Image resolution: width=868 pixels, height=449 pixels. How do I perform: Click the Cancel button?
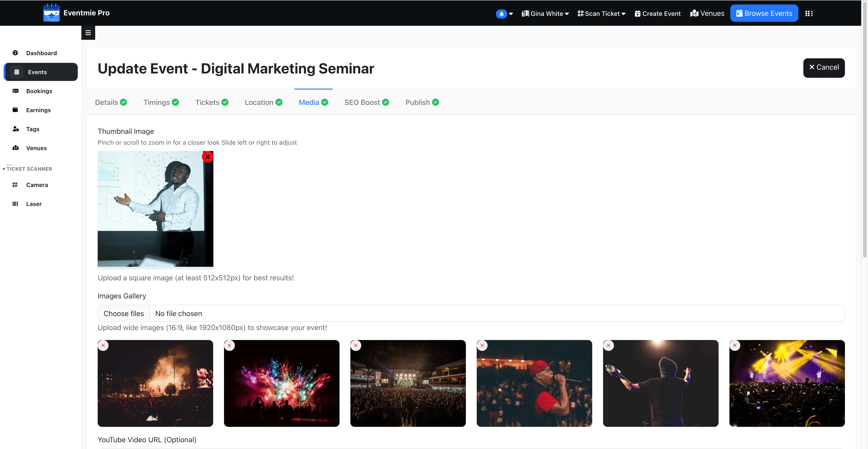(823, 67)
